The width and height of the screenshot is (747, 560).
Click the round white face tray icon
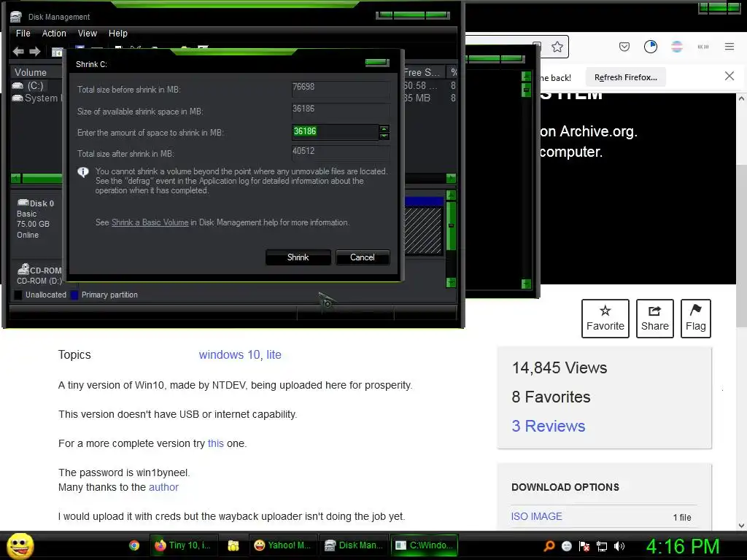coord(566,546)
